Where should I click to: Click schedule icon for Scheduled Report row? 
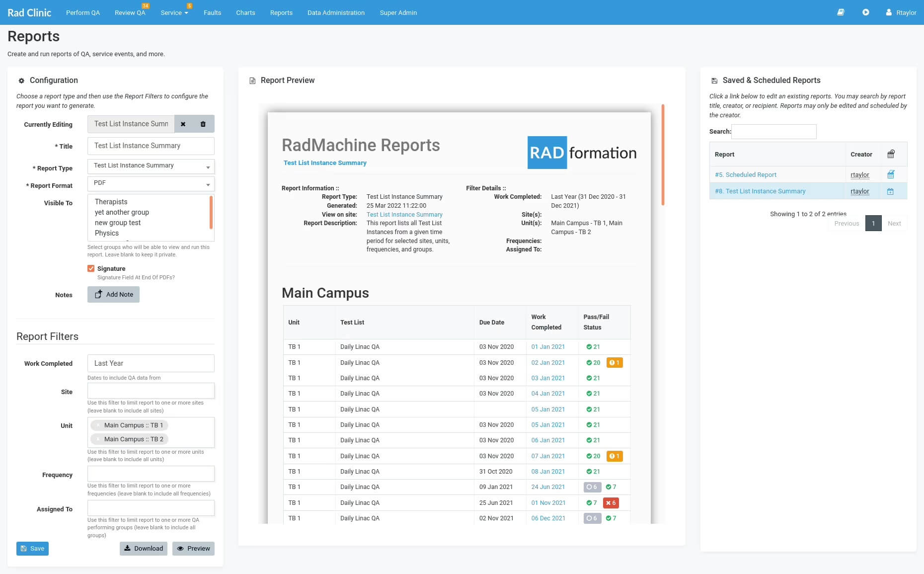click(x=891, y=174)
